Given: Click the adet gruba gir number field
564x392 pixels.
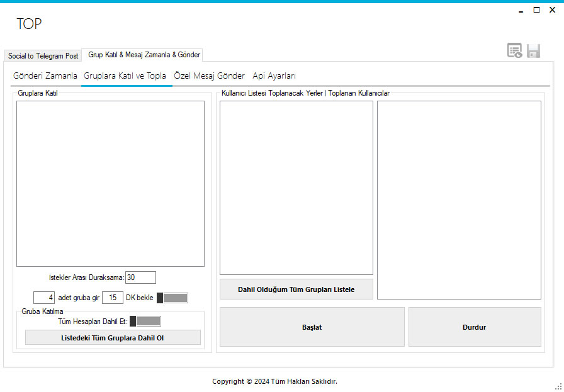Looking at the screenshot, I should tap(44, 298).
